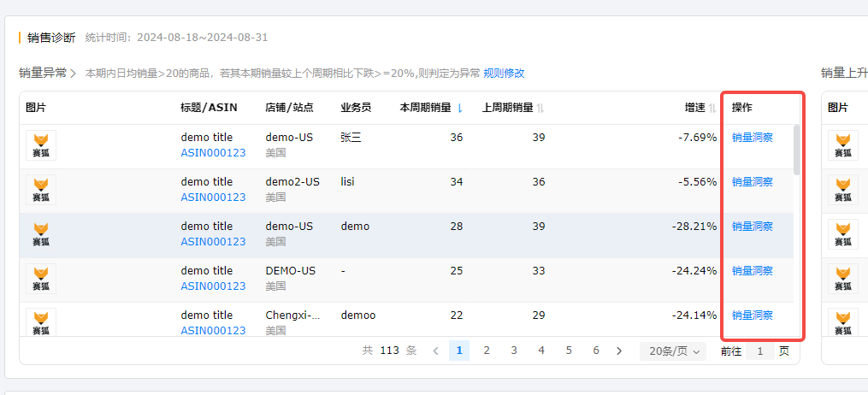This screenshot has width=868, height=395.
Task: Open 销量洞察 for the -28.21% row
Action: tap(752, 227)
